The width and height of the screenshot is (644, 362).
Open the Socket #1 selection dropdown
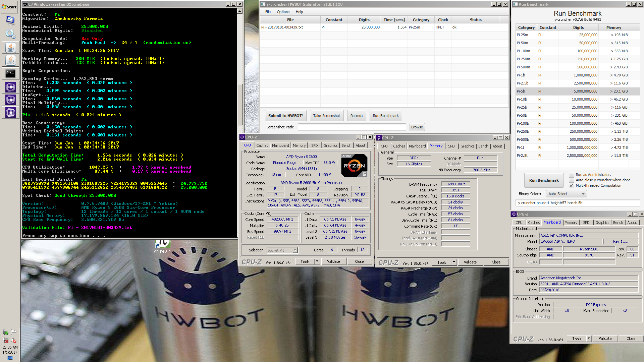pos(282,250)
